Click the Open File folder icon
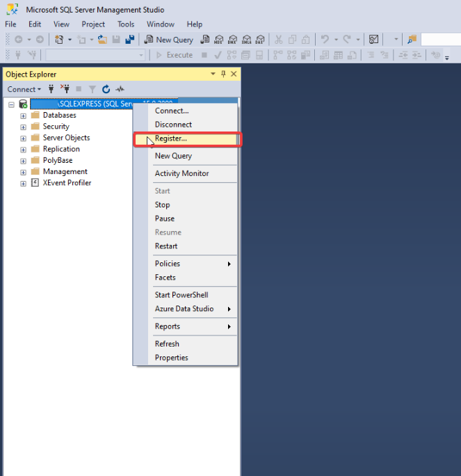The width and height of the screenshot is (461, 476). 102,40
